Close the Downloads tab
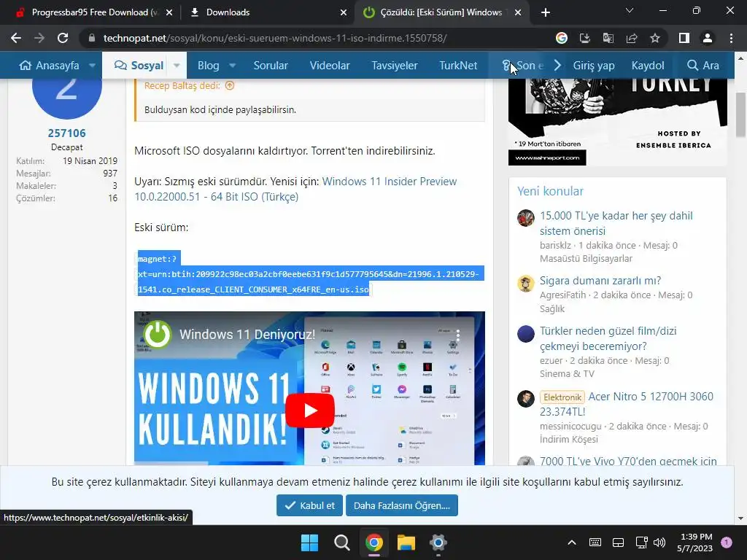This screenshot has width=747, height=560. point(344,12)
